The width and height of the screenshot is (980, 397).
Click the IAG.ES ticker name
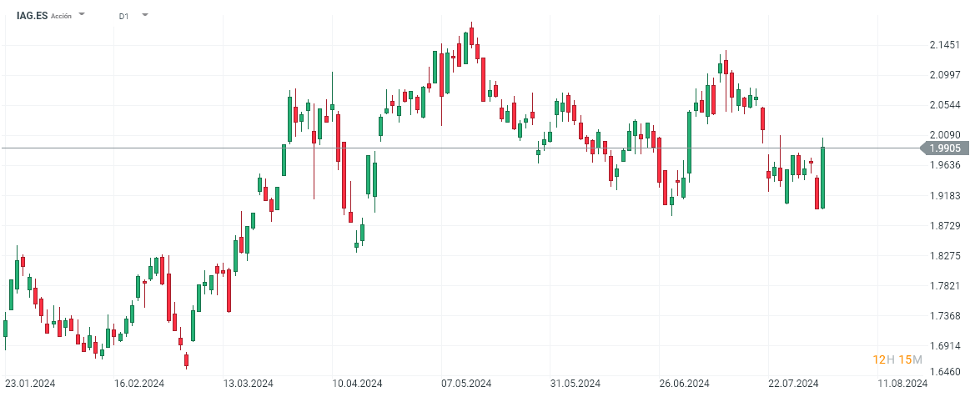[32, 15]
